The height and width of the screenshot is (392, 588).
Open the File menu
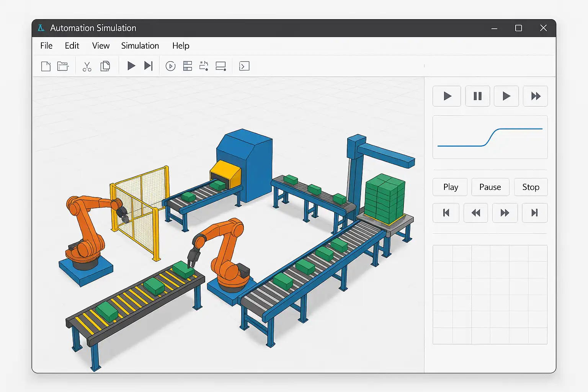tap(46, 46)
